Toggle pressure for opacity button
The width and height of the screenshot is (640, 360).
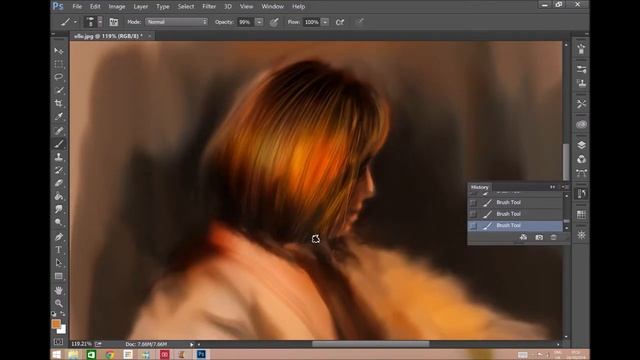point(274,22)
